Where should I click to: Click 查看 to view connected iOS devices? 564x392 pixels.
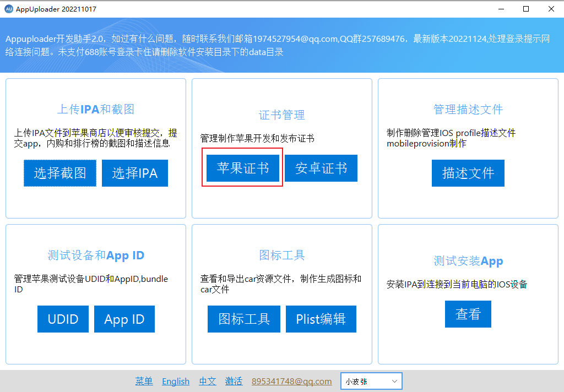[x=468, y=314]
